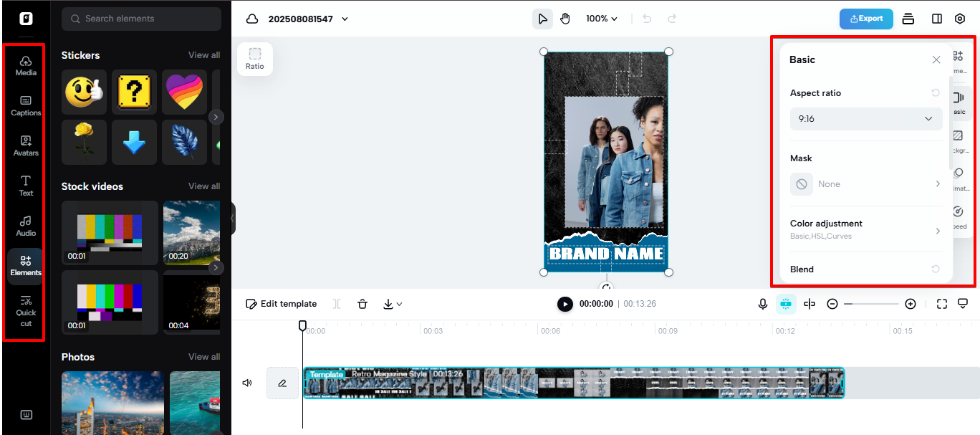Click View all next to Stock videos
980x435 pixels.
(204, 186)
